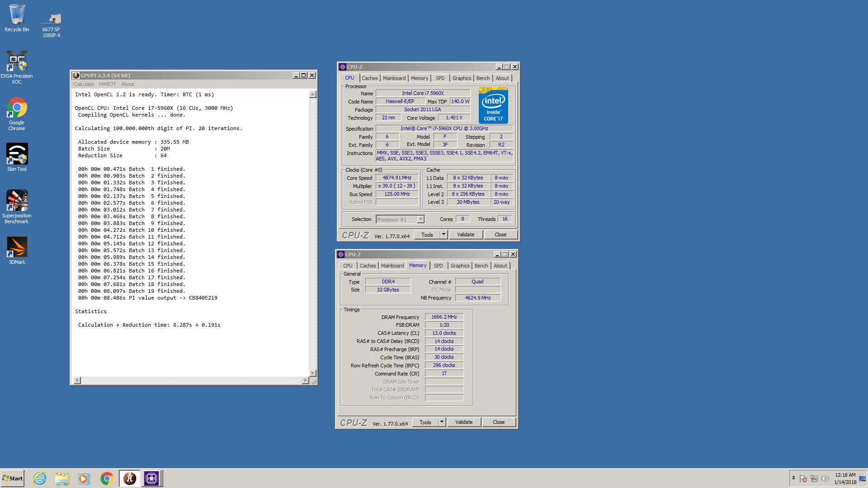Screen dimensions: 868x488
Task: Click the lower CPU-Z title bar icon
Action: pos(341,254)
